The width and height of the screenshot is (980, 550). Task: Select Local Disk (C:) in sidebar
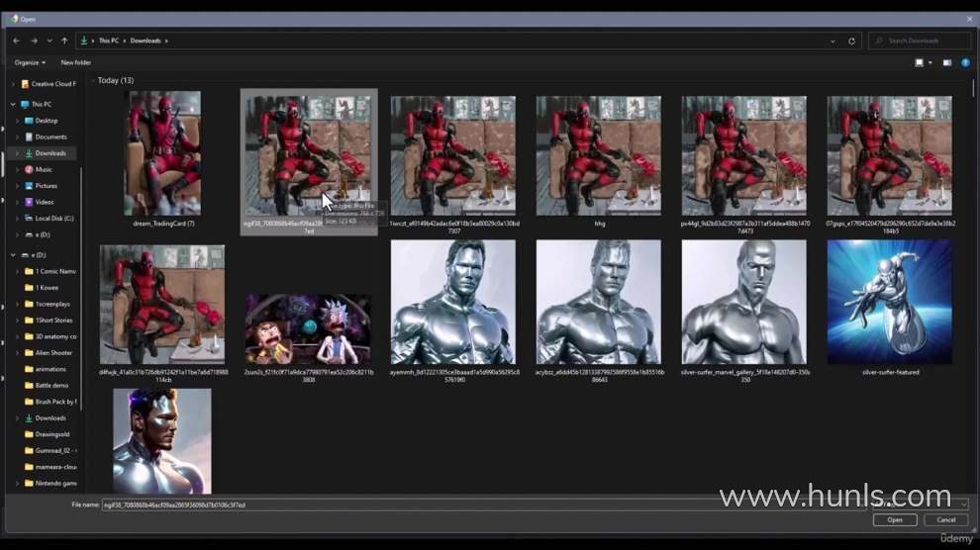point(49,218)
